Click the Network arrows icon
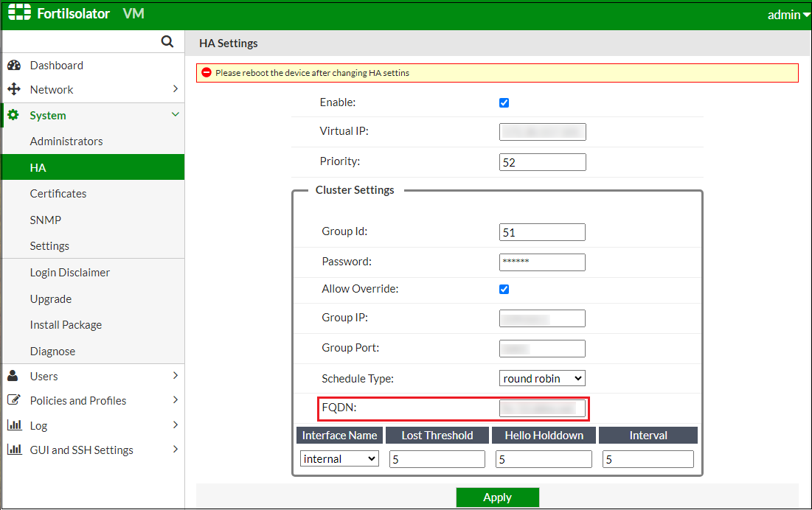812x510 pixels. click(13, 90)
